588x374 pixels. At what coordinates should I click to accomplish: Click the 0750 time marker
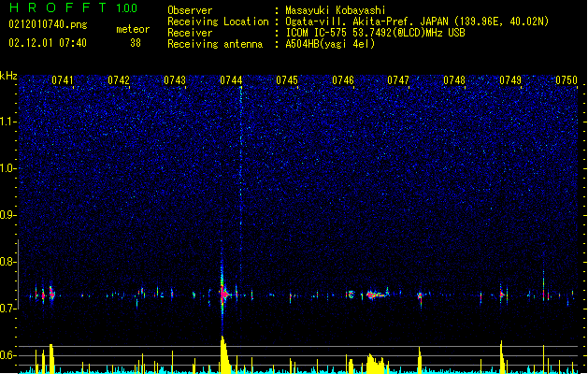[566, 80]
